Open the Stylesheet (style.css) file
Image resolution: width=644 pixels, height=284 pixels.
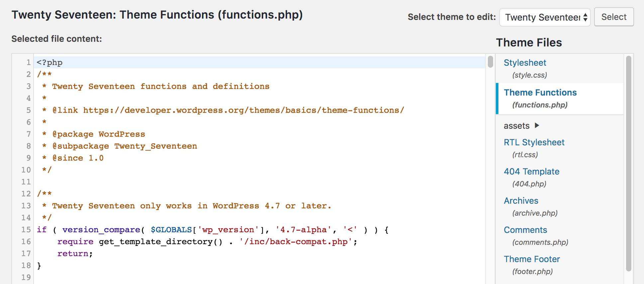coord(525,63)
